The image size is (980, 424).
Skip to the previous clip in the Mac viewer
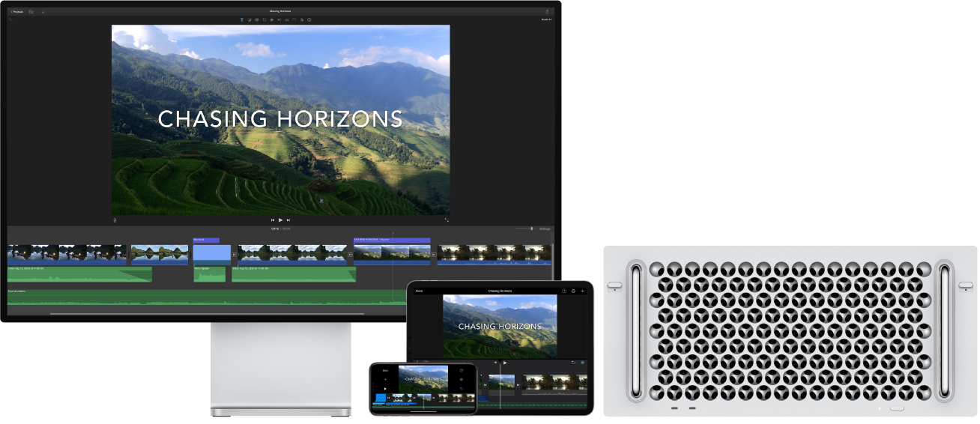273,220
